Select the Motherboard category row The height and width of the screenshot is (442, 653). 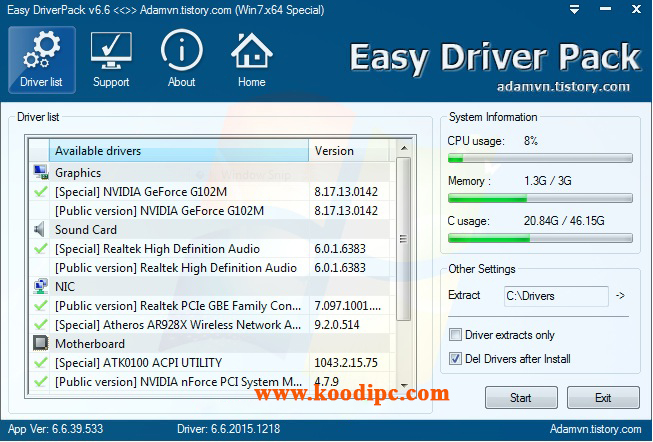210,344
